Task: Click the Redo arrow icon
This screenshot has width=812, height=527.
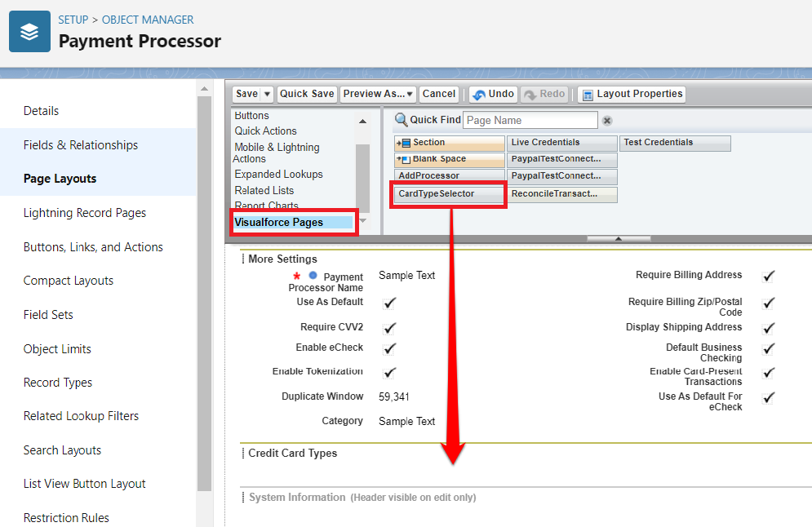Action: pos(530,95)
